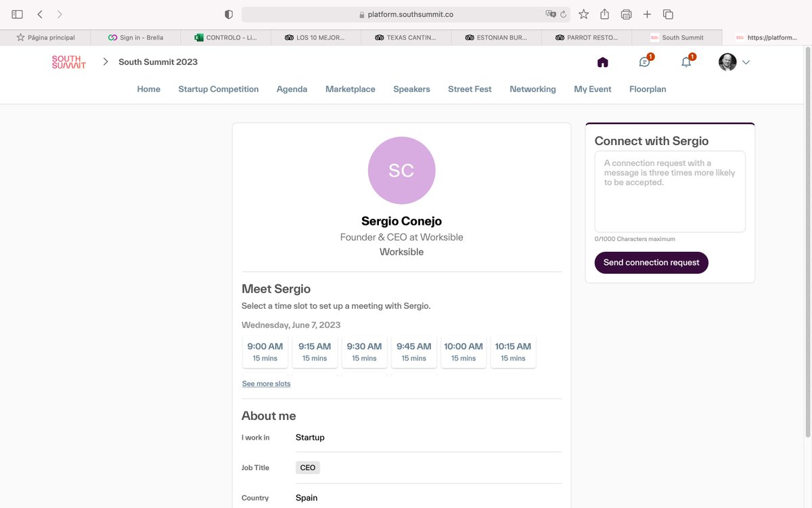Viewport: 812px width, 508px height.
Task: Switch to the South Summit browser tab
Action: click(677, 37)
